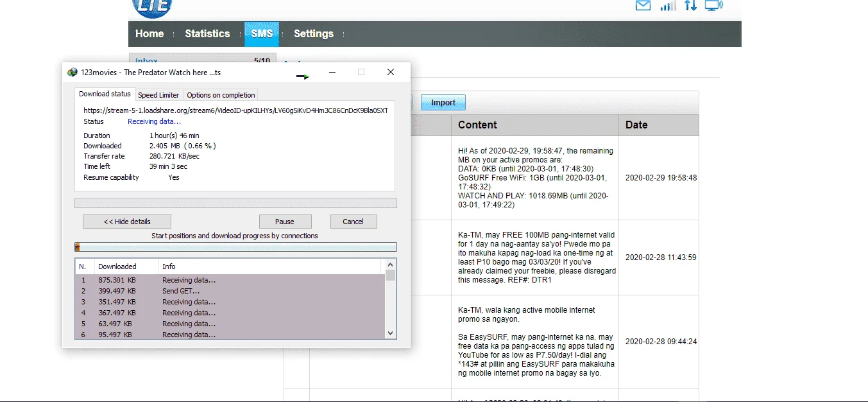868x402 pixels.
Task: Pause the download
Action: coord(285,222)
